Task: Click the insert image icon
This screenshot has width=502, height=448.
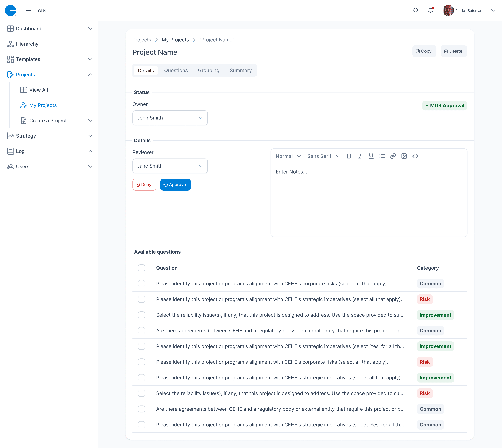Action: coord(404,156)
